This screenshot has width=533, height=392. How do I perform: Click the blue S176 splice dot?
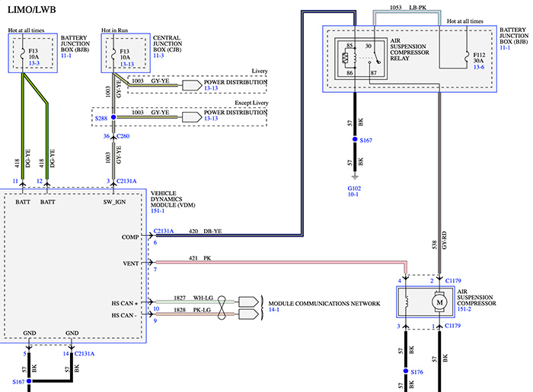[406, 371]
